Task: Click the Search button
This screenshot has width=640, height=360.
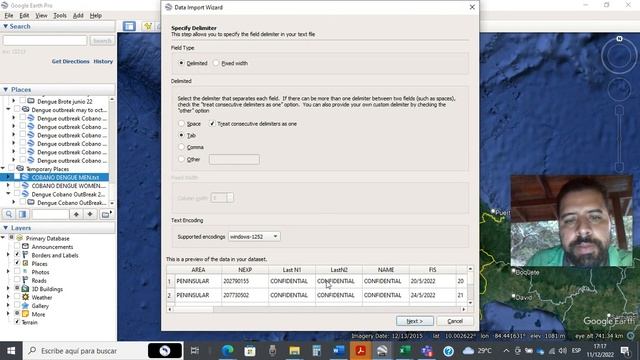Action: (102, 40)
